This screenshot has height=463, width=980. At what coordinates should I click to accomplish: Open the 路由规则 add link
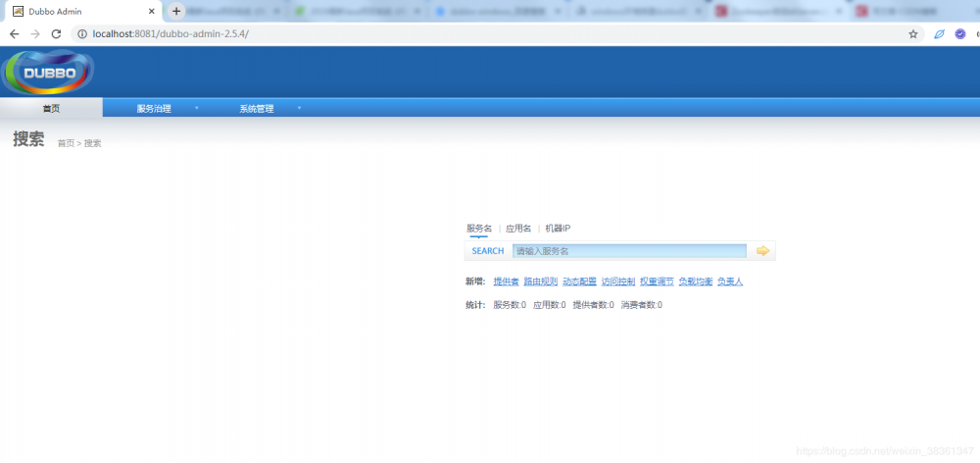541,282
